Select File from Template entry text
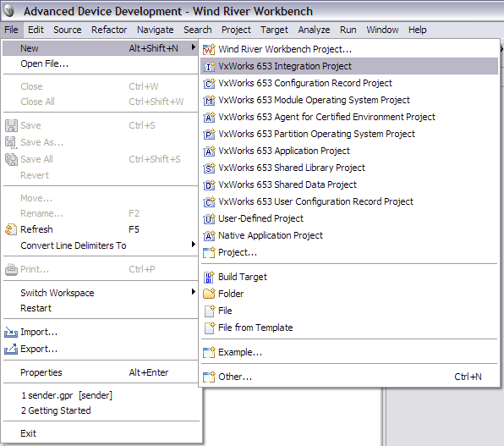The height and width of the screenshot is (446, 504). pos(255,328)
